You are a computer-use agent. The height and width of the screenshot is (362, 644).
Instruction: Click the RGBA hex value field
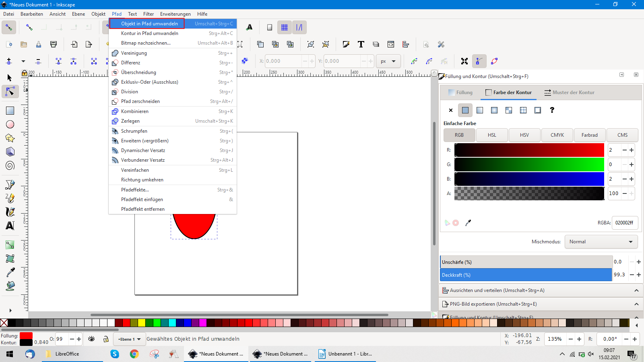click(x=624, y=223)
